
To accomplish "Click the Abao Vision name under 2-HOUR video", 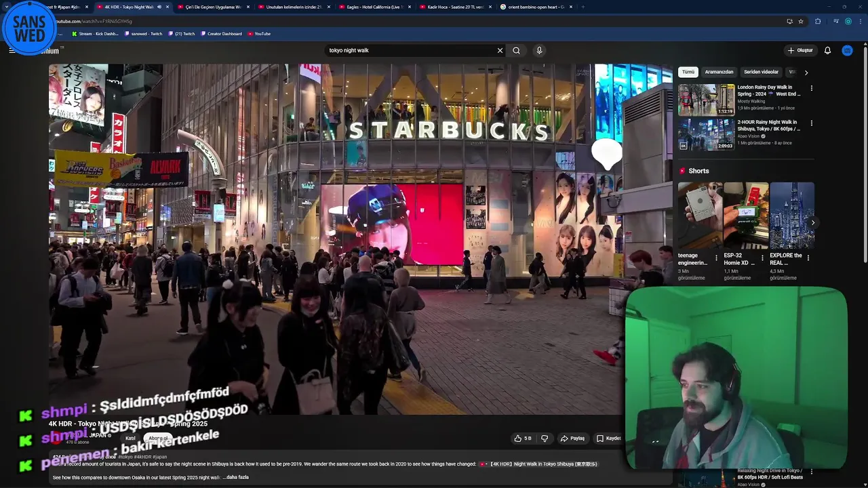I will (x=749, y=136).
